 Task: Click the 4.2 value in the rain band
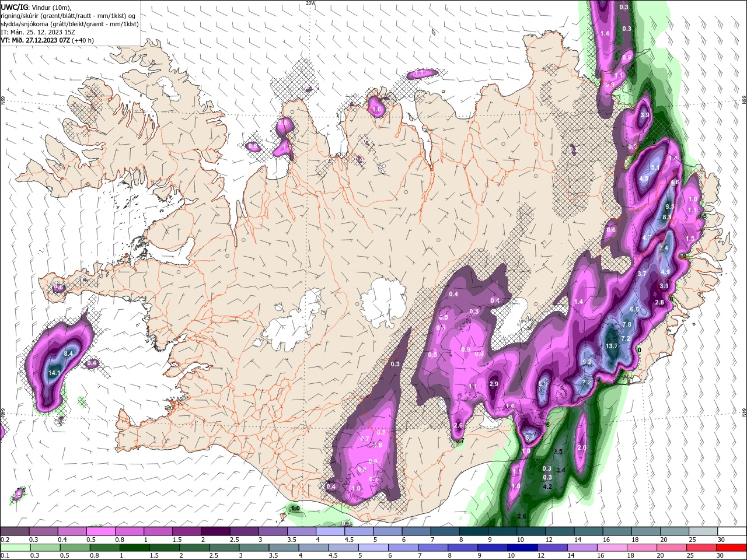[x=547, y=486]
